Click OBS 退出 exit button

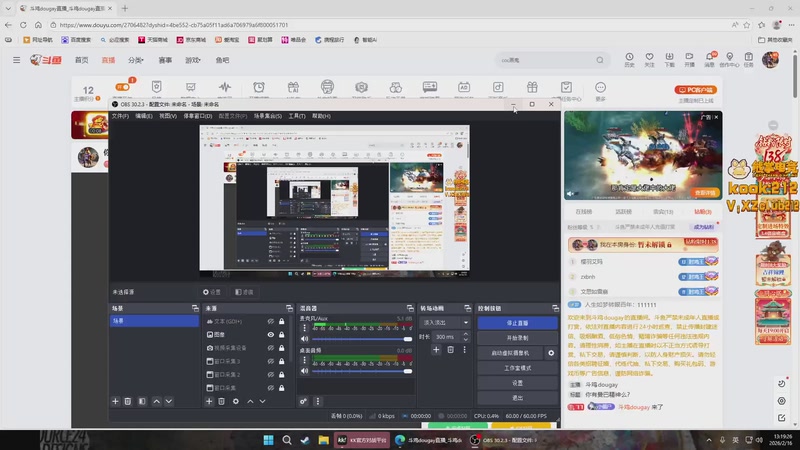tap(517, 398)
